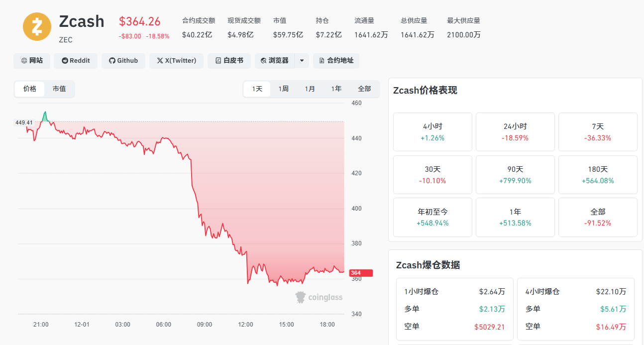Expand the 浏览器 dropdown arrow

click(x=302, y=61)
